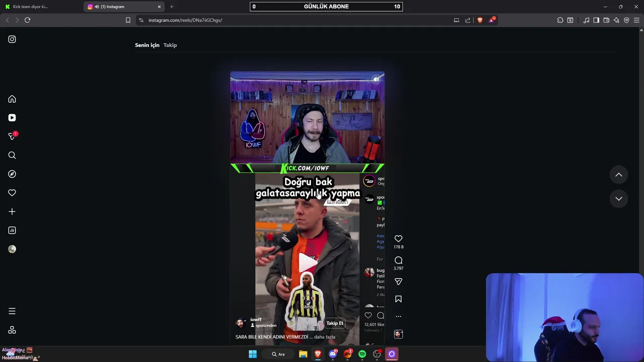The image size is (644, 362).
Task: Like the comment under the video
Action: 368,315
